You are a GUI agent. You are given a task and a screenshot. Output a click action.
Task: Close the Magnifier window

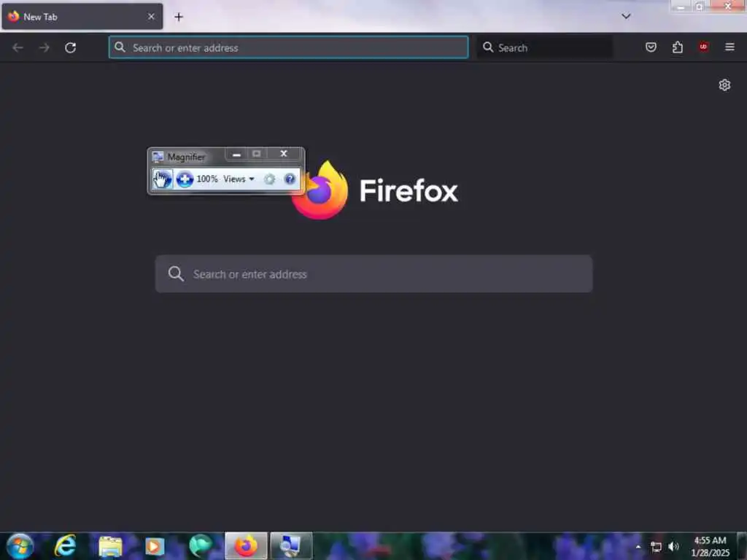pyautogui.click(x=284, y=153)
